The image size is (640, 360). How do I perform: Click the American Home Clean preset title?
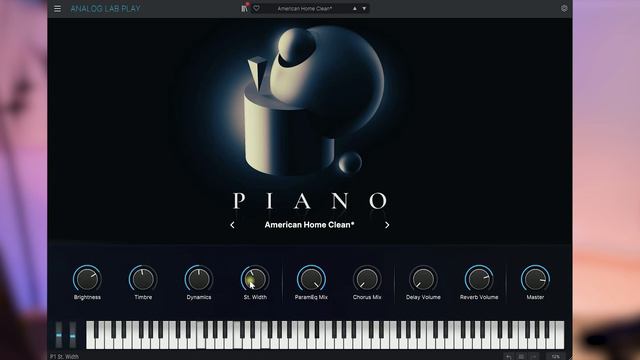[x=309, y=225]
